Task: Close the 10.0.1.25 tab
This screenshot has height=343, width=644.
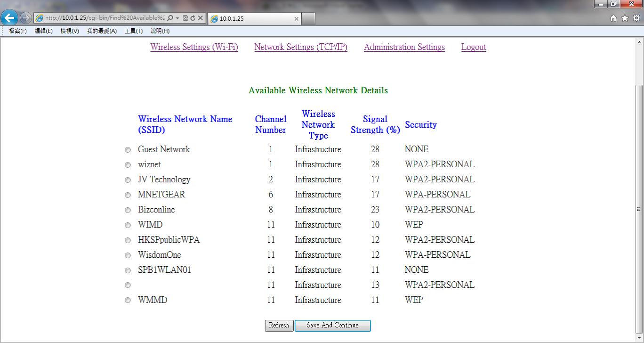Action: (296, 19)
